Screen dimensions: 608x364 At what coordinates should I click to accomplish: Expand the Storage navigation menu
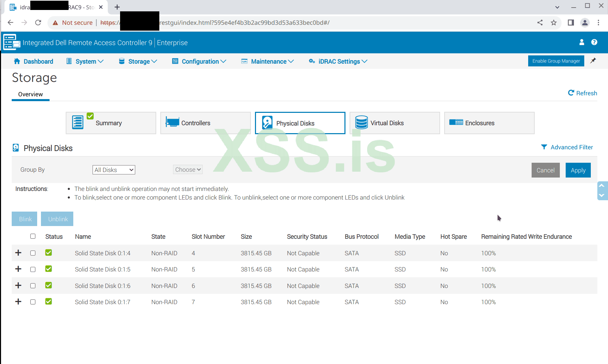(x=138, y=61)
